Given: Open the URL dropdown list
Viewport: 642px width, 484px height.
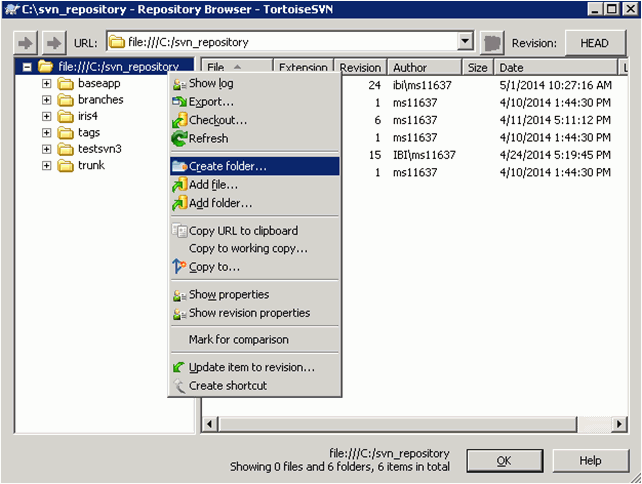Looking at the screenshot, I should (x=465, y=41).
